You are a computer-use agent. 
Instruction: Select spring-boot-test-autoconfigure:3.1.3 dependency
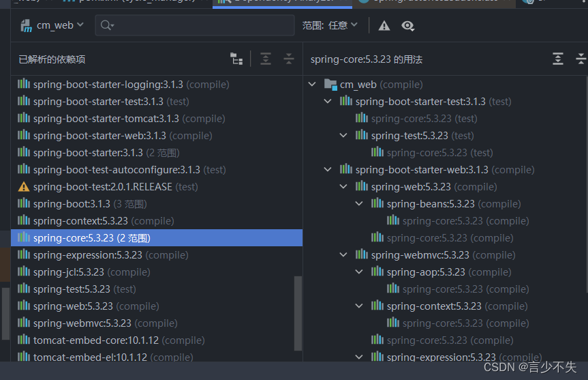pyautogui.click(x=157, y=170)
